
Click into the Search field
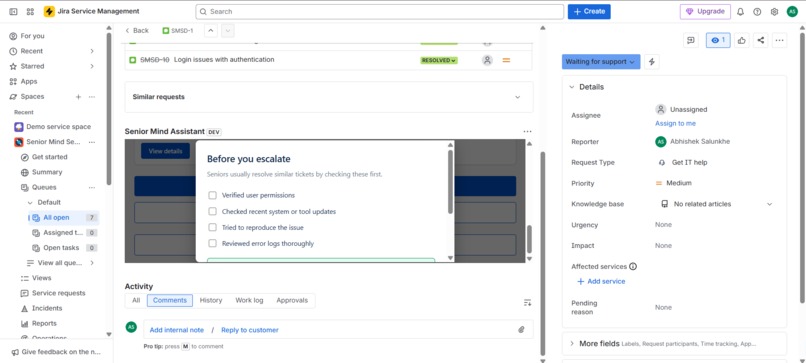pos(379,11)
